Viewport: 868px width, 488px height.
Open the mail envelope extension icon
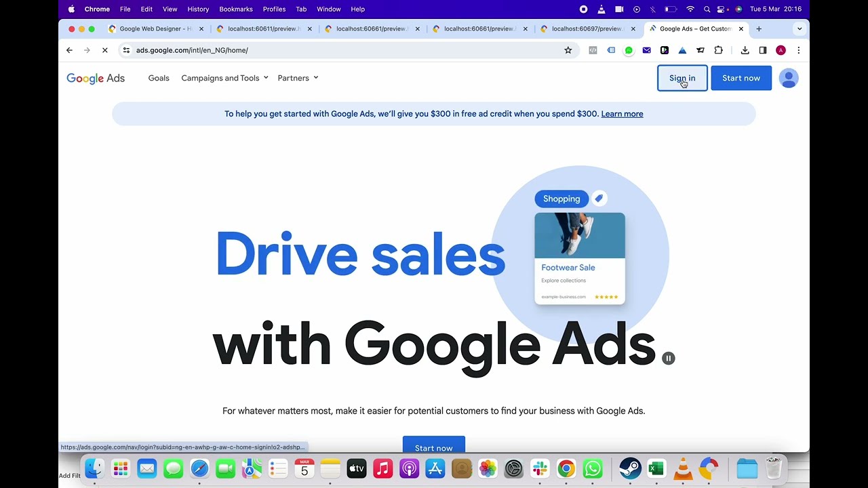(x=646, y=50)
